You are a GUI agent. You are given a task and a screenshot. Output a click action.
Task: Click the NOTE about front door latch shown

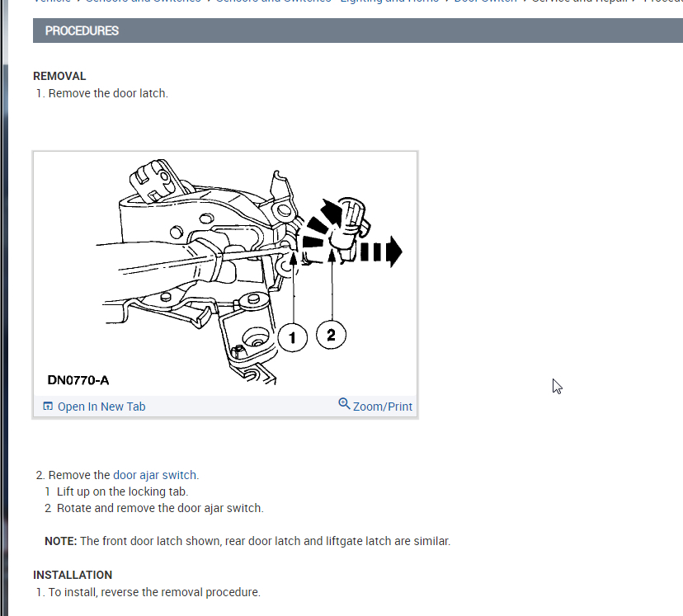point(247,541)
